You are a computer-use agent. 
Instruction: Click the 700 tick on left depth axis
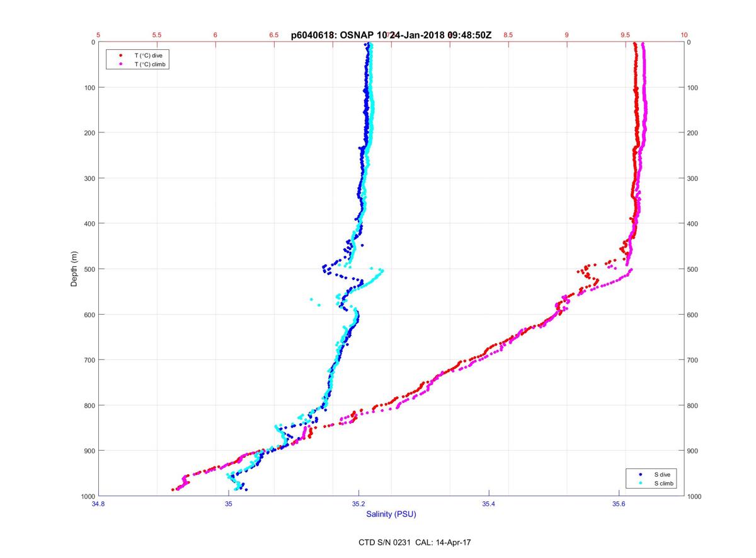[x=89, y=360]
